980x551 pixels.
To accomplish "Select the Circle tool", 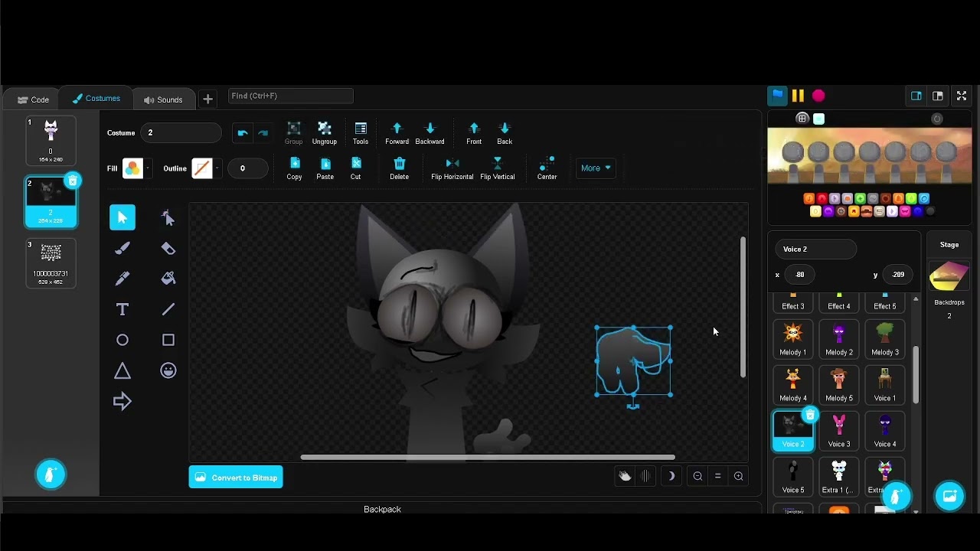I will [x=122, y=340].
